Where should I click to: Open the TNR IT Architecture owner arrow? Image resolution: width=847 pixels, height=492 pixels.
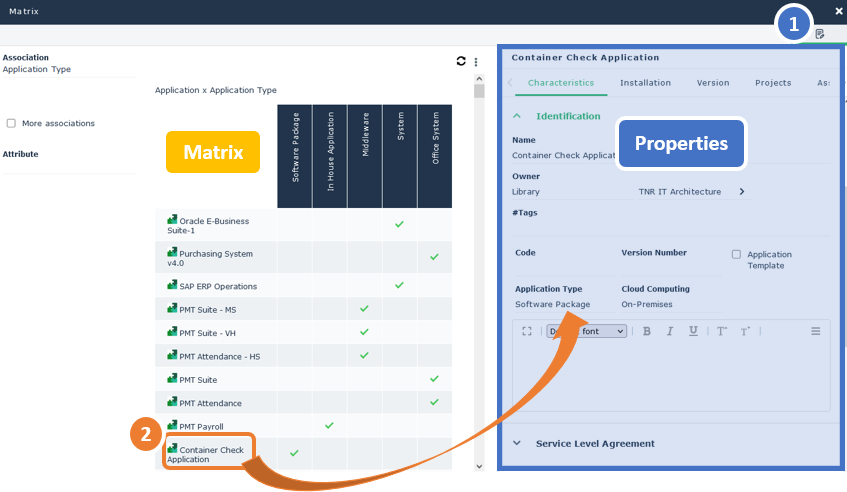pyautogui.click(x=742, y=191)
